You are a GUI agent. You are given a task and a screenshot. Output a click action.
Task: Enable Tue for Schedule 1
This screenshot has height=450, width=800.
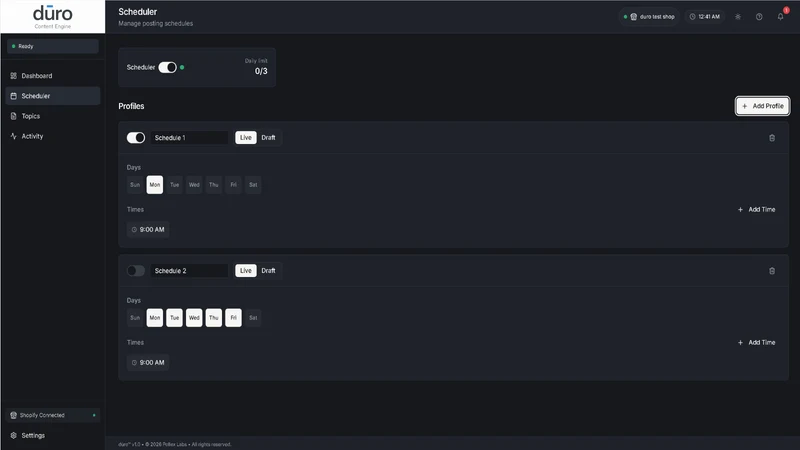coord(174,185)
